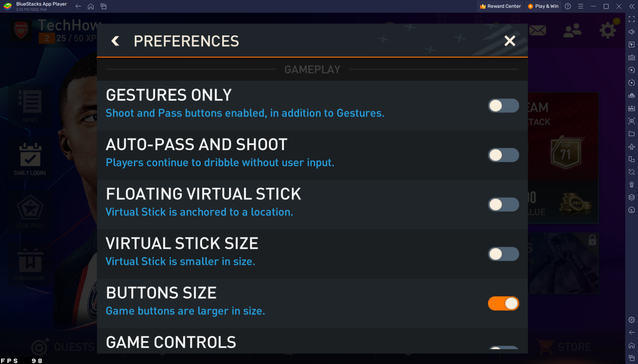Open the title bar multi-instance windows icon
Image resolution: width=638 pixels, height=364 pixels.
tap(103, 6)
